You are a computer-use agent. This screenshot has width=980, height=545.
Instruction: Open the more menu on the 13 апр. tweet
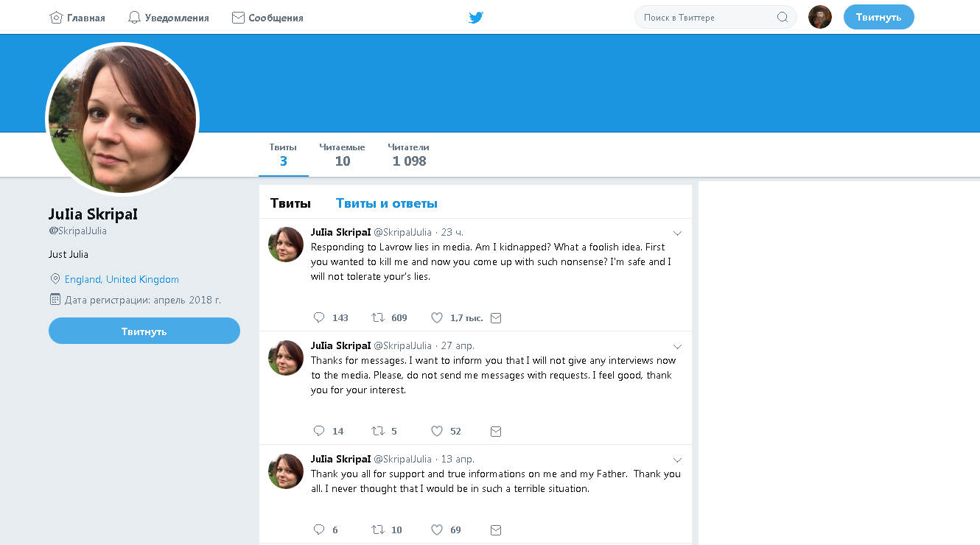coord(678,460)
